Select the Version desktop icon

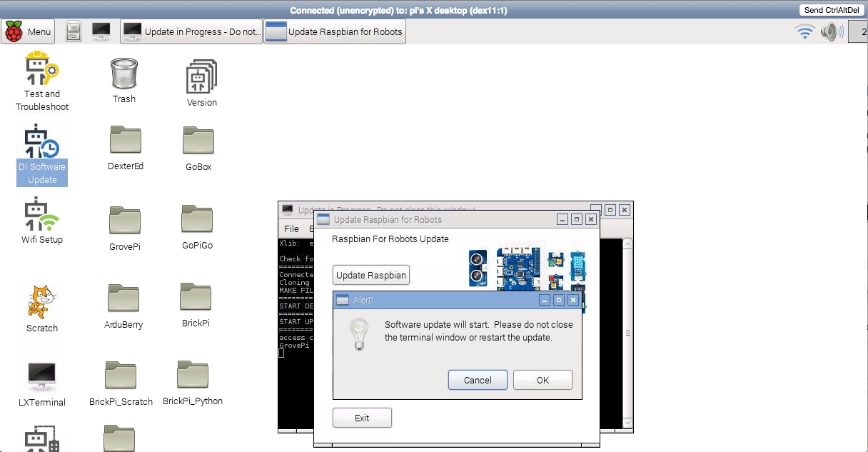pos(202,83)
